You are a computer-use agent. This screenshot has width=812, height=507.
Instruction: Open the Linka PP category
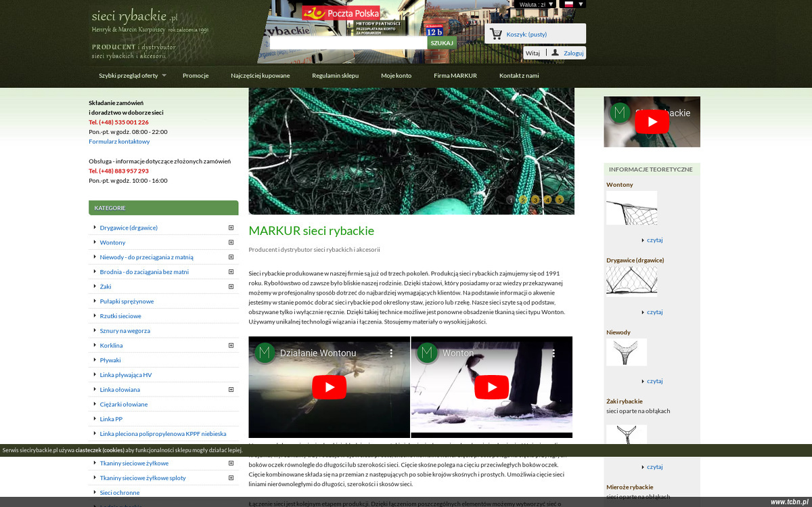tap(111, 419)
